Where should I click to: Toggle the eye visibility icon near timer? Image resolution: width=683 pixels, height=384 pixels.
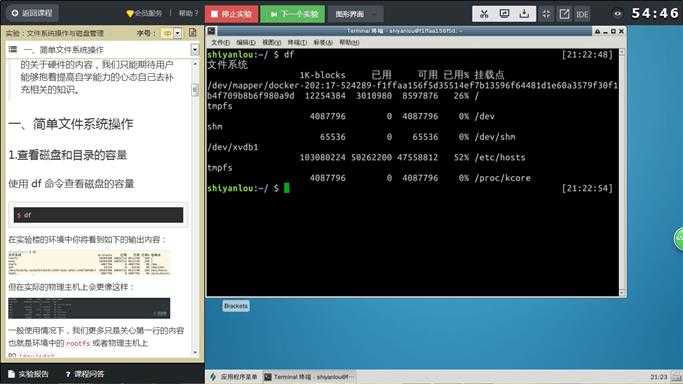(618, 13)
